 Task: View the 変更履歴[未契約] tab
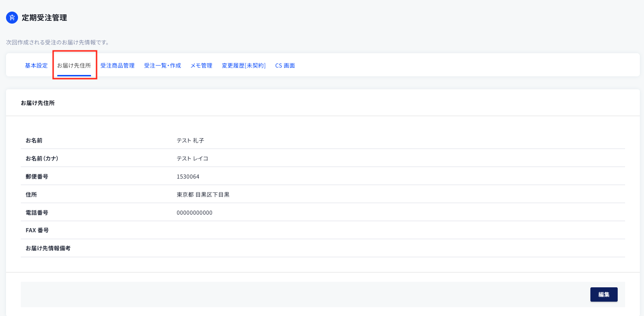tap(243, 66)
